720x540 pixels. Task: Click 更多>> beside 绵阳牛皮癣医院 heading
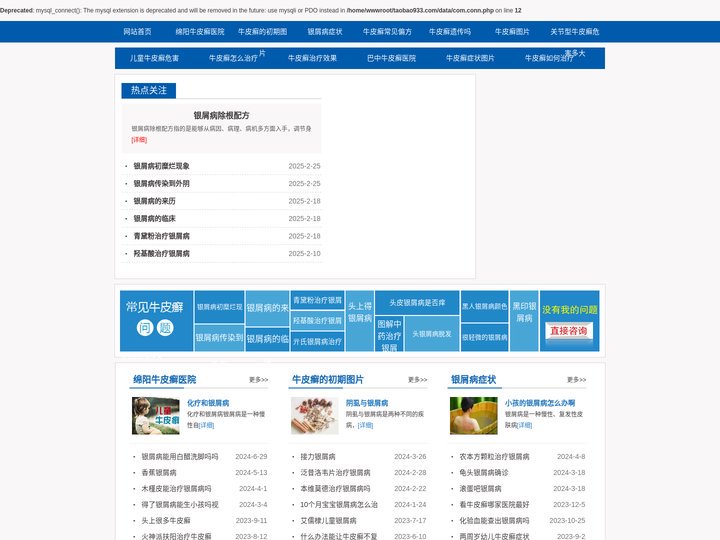point(259,380)
